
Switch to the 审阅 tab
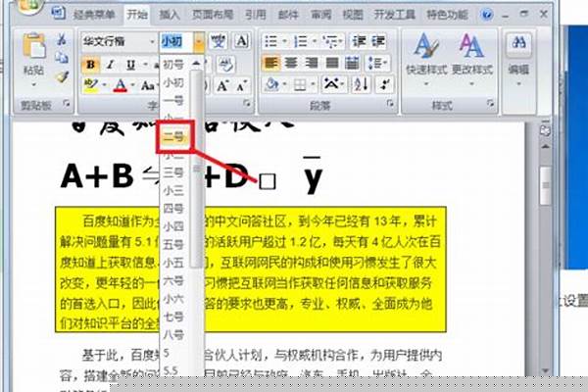click(x=321, y=15)
